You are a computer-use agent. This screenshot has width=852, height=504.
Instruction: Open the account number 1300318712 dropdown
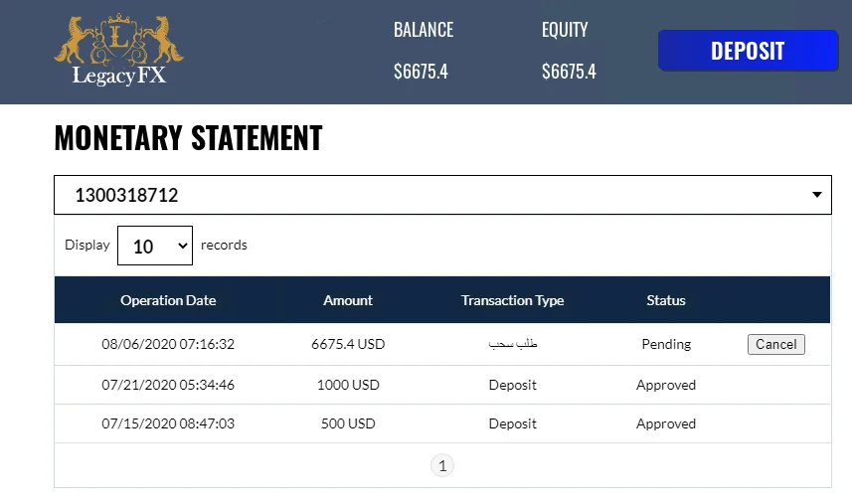click(x=441, y=195)
